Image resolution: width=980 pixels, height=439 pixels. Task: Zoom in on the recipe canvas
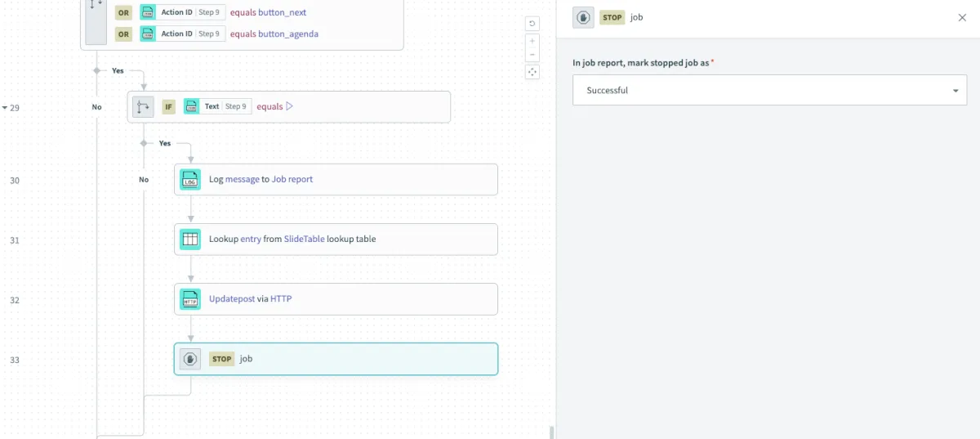pos(532,41)
